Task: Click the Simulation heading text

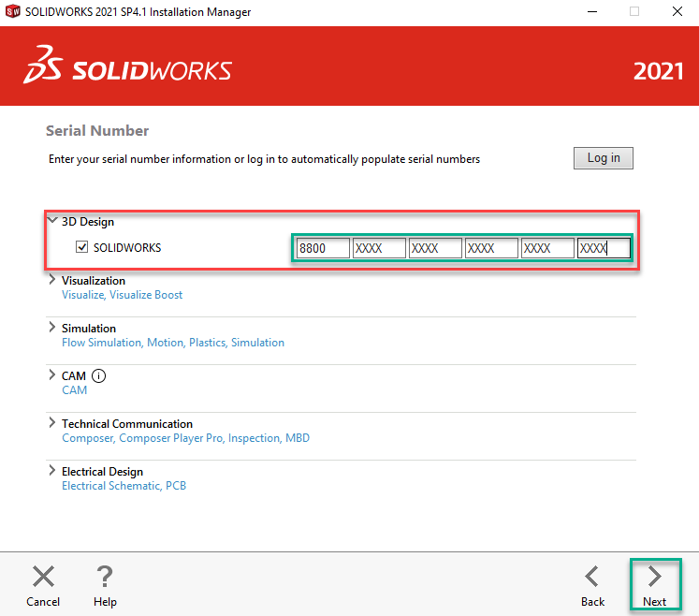Action: tap(89, 329)
